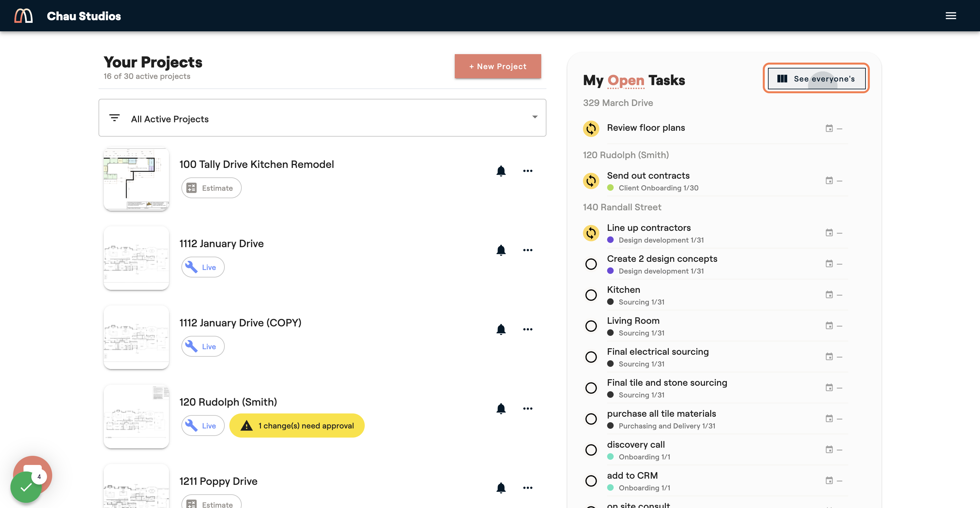Open more options for 100 Tally Drive
The height and width of the screenshot is (508, 980).
click(528, 171)
